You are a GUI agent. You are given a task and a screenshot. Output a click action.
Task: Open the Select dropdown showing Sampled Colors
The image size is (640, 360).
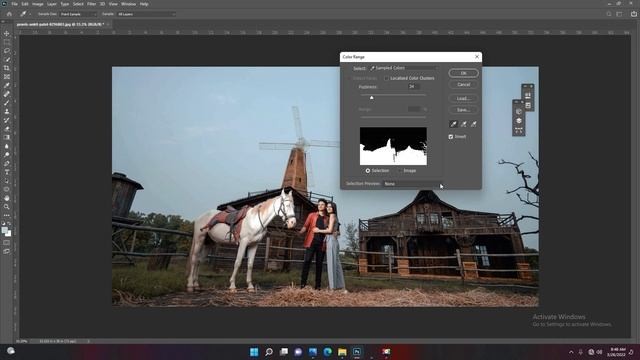click(404, 68)
